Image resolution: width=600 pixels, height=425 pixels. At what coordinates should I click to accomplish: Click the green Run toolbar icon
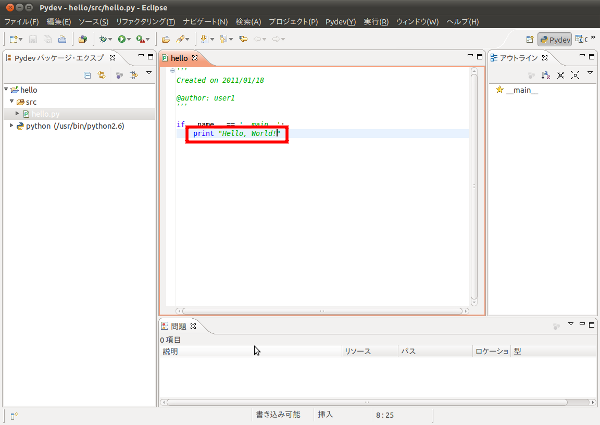tap(122, 39)
